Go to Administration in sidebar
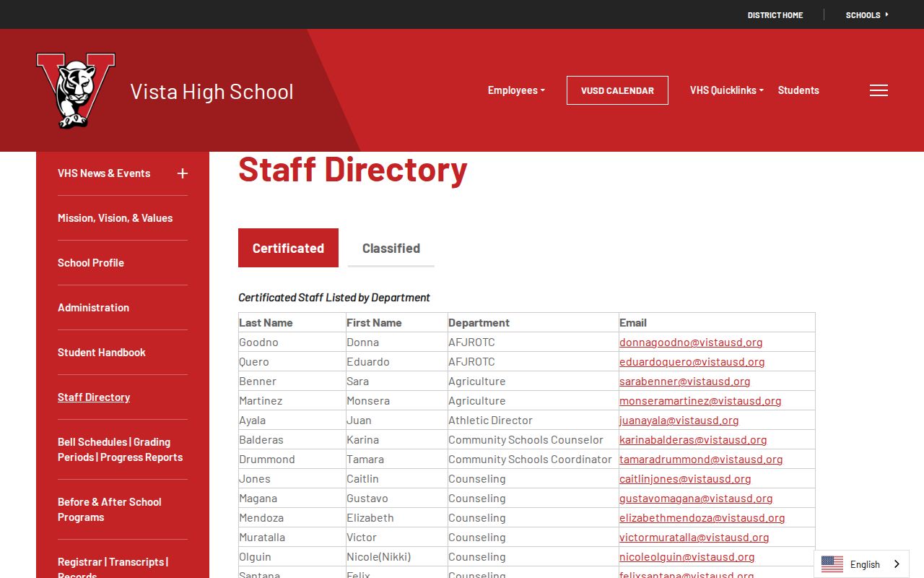Image resolution: width=924 pixels, height=578 pixels. (93, 308)
